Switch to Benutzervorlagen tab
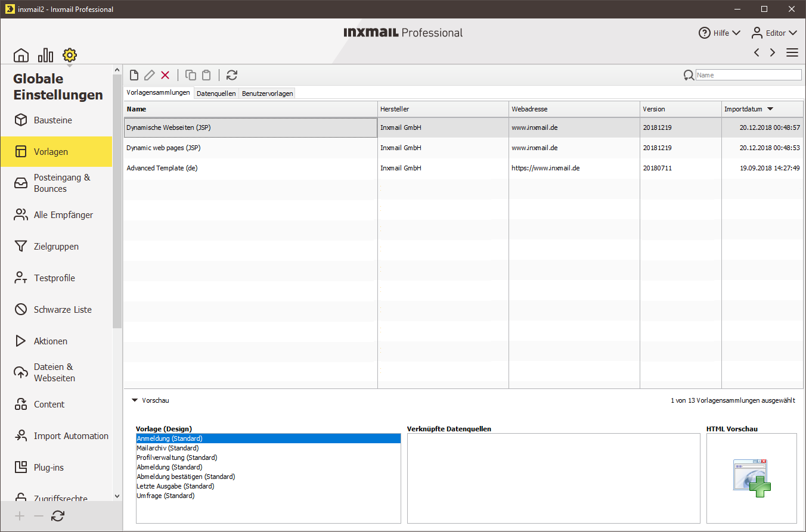This screenshot has width=806, height=532. tap(268, 94)
